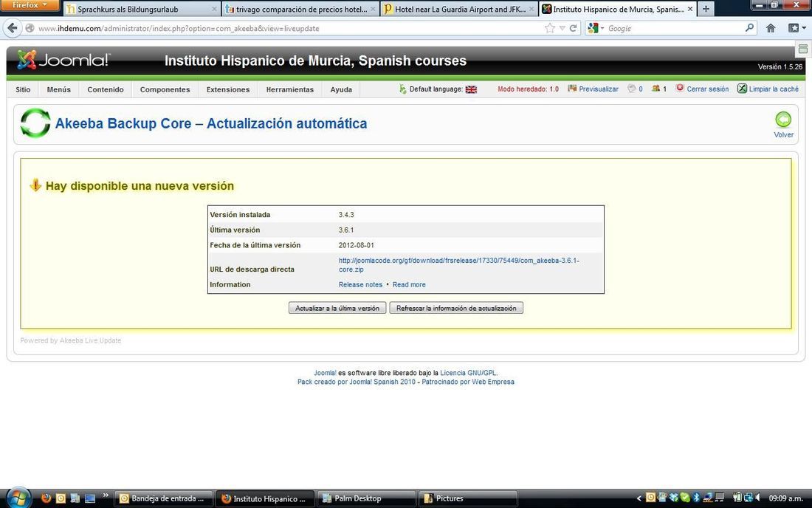812x508 pixels.
Task: Click the messages envelope icon showing 0
Action: point(631,89)
